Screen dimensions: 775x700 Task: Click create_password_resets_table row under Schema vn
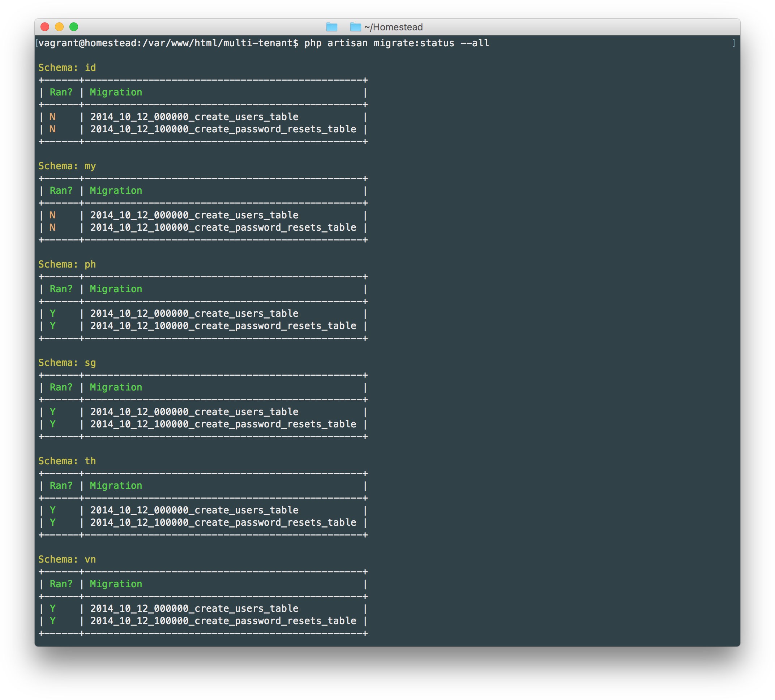(x=223, y=621)
